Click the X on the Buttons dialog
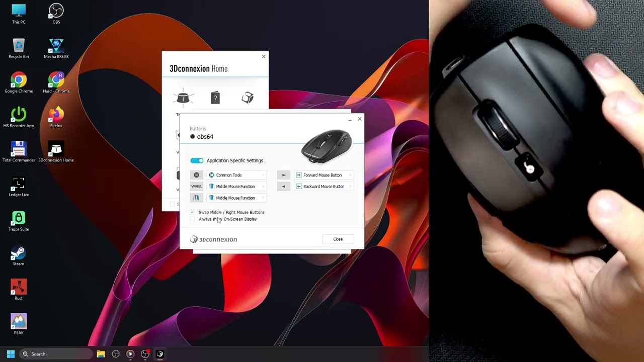Image resolution: width=644 pixels, height=362 pixels. [x=359, y=119]
